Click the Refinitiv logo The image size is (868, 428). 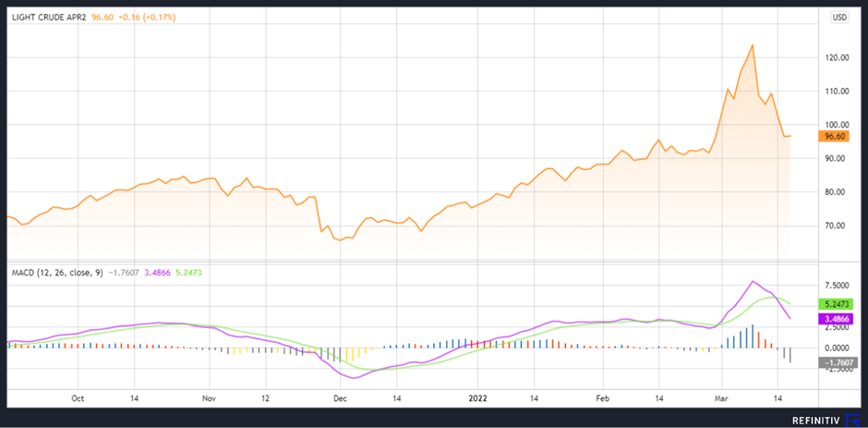(824, 420)
